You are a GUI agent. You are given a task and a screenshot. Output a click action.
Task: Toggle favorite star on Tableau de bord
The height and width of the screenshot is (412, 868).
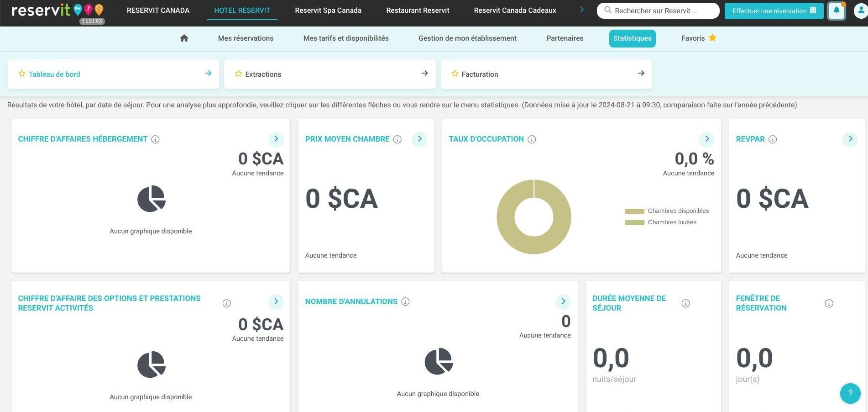[22, 74]
